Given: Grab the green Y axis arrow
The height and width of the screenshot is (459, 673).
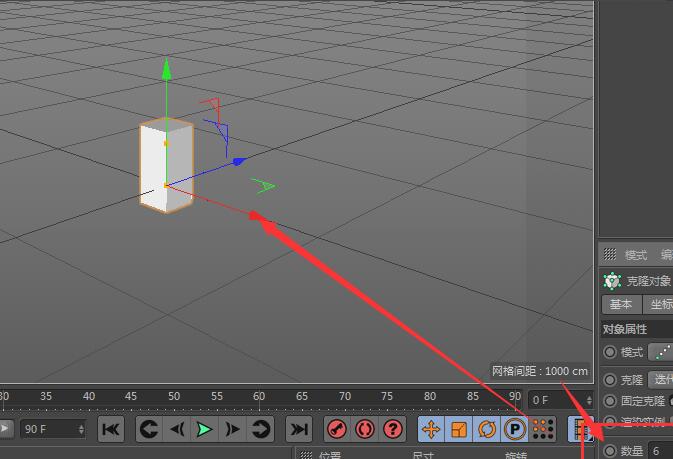Looking at the screenshot, I should [x=167, y=69].
